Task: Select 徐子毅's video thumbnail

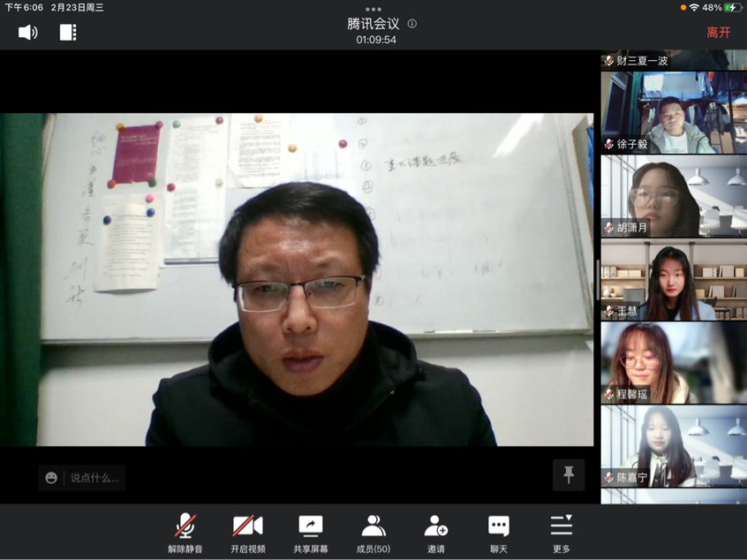Action: pos(674,112)
